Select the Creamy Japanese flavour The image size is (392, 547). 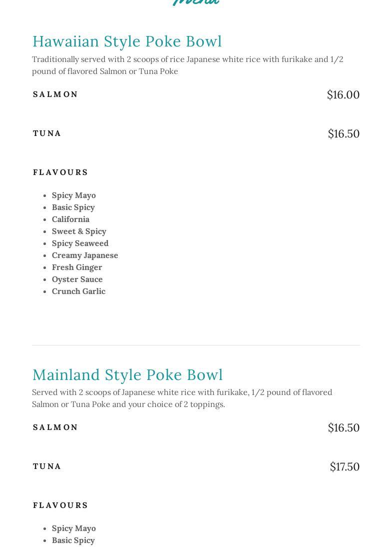point(85,255)
